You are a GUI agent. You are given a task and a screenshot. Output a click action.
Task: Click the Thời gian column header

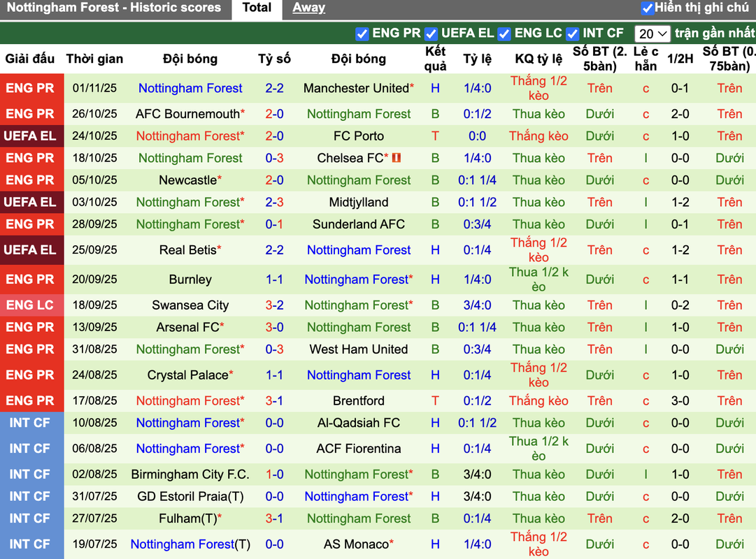coord(94,59)
